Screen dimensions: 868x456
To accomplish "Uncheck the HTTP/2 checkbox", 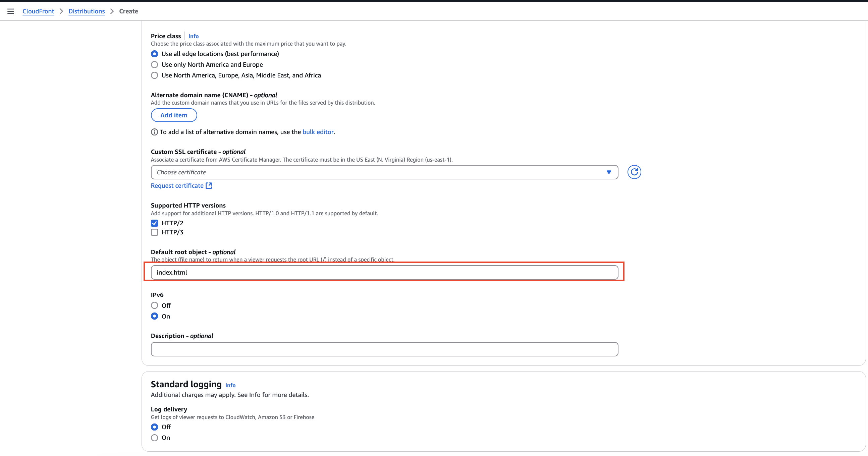I will click(154, 223).
